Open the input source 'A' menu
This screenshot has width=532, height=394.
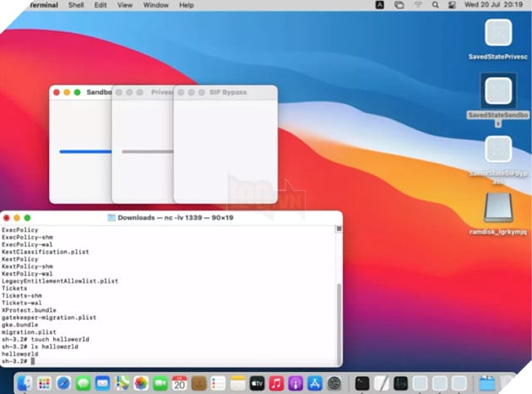pos(380,5)
